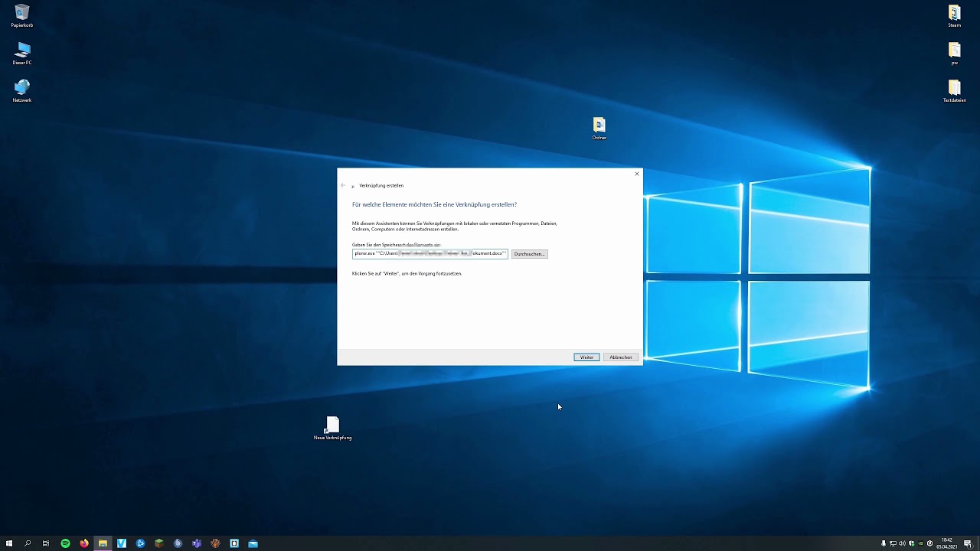980x551 pixels.
Task: Open taskbar search magnifier
Action: (28, 543)
